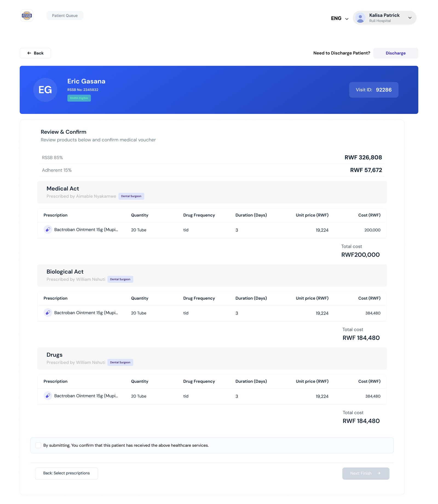The width and height of the screenshot is (438, 504).
Task: Click Dental Surgeon tag next to Aimable Nyakamwe
Action: (x=131, y=196)
